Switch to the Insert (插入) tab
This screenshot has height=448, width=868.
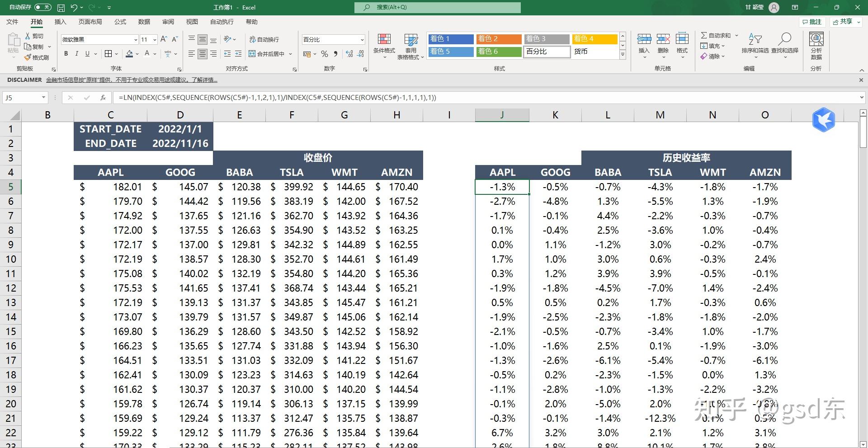pos(60,22)
